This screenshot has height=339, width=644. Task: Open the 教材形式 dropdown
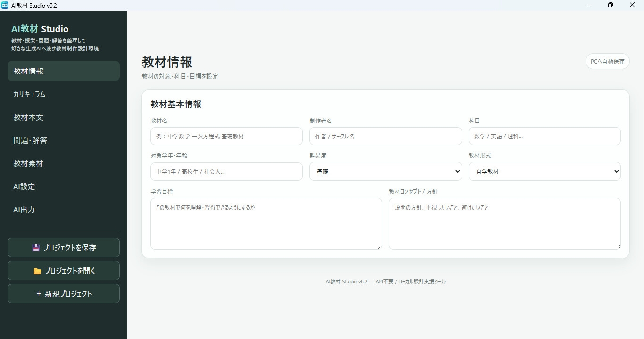(x=545, y=171)
